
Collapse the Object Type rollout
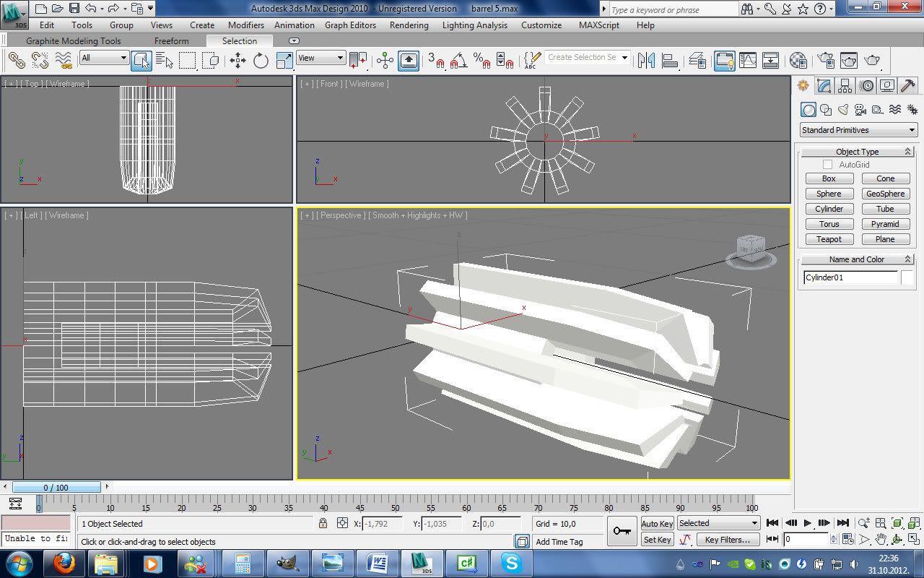[857, 152]
